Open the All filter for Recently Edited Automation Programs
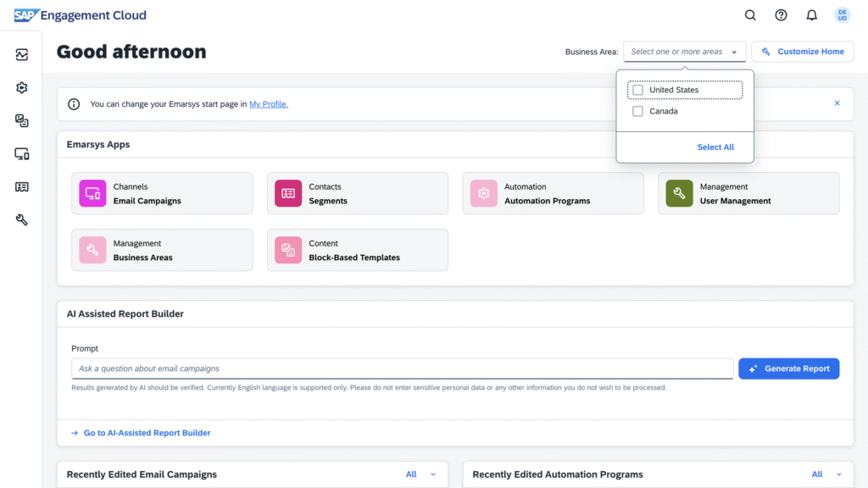868x488 pixels. [826, 474]
